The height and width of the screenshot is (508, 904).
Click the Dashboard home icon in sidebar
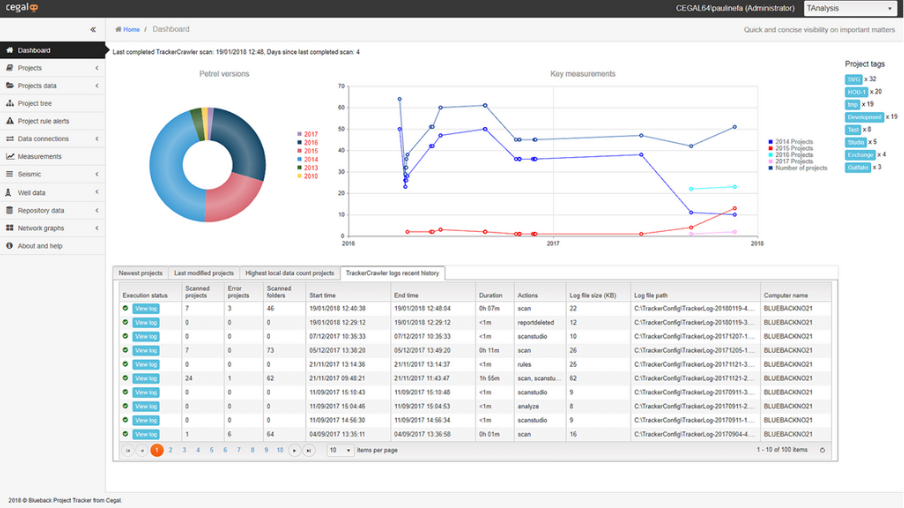click(x=10, y=50)
